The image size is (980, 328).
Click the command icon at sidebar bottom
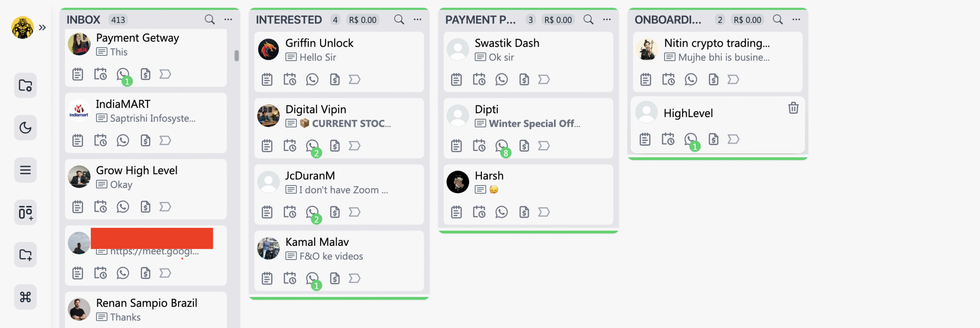25,297
